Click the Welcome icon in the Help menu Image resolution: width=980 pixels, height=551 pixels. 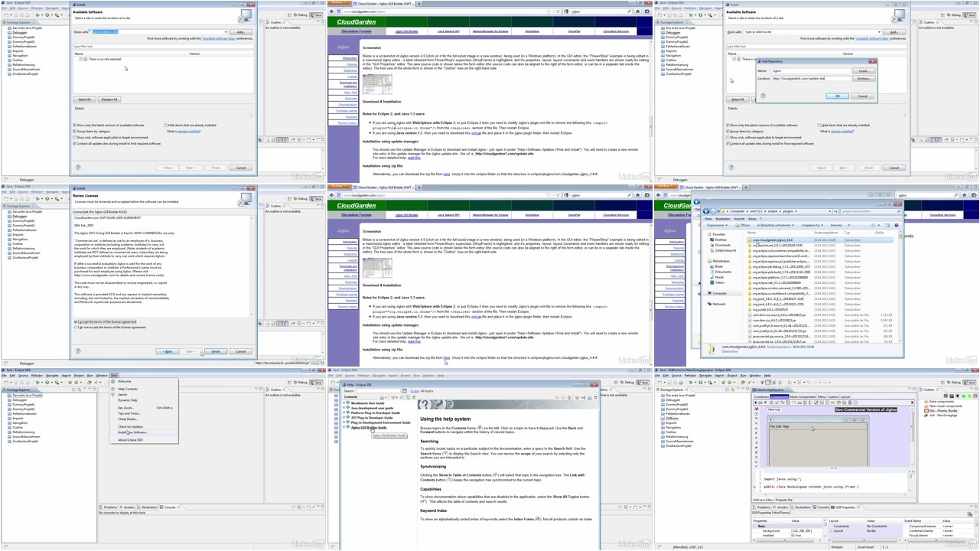pyautogui.click(x=112, y=381)
